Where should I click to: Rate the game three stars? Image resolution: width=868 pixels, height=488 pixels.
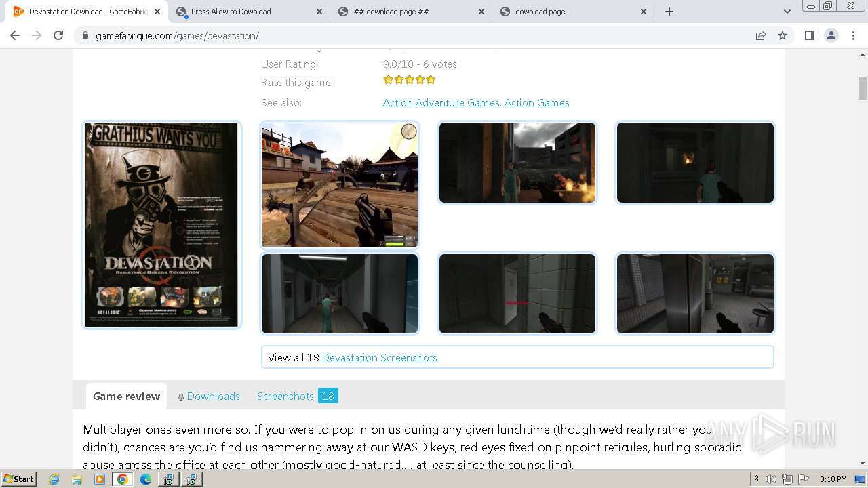409,80
